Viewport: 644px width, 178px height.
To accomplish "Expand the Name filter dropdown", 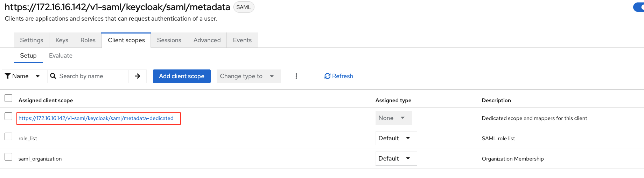I will pos(37,76).
